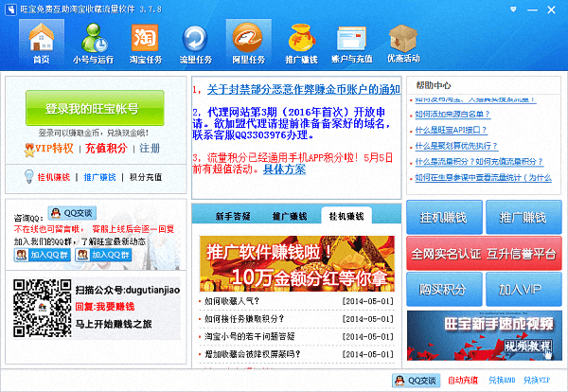Click the 注册 link
Viewport: 568px width, 392px height.
pos(150,148)
